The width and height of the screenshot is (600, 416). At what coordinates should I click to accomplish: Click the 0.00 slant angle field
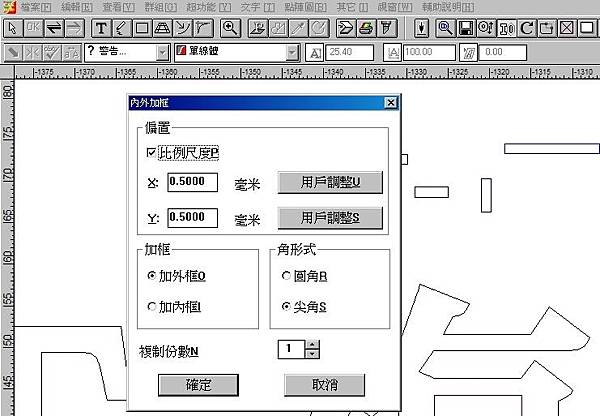pyautogui.click(x=503, y=52)
